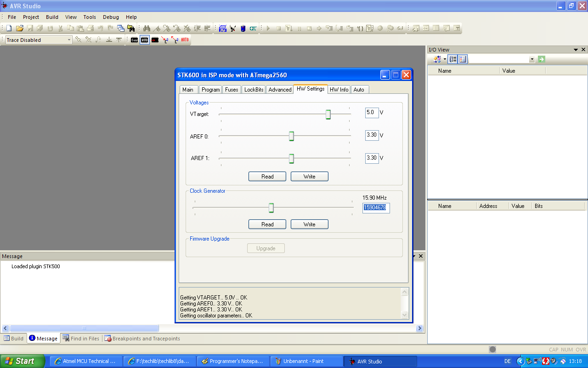Open the Debug menu

[111, 17]
